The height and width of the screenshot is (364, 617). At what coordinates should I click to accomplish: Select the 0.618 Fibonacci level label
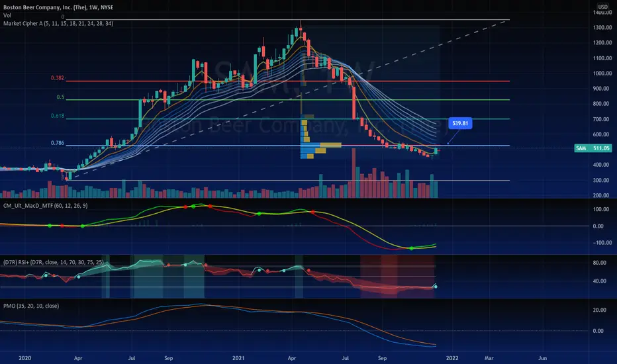coord(58,116)
